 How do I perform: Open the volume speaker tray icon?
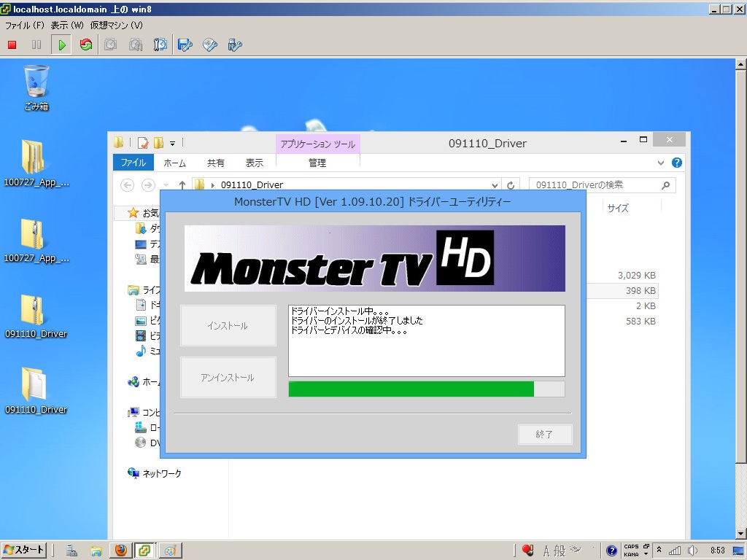(692, 551)
